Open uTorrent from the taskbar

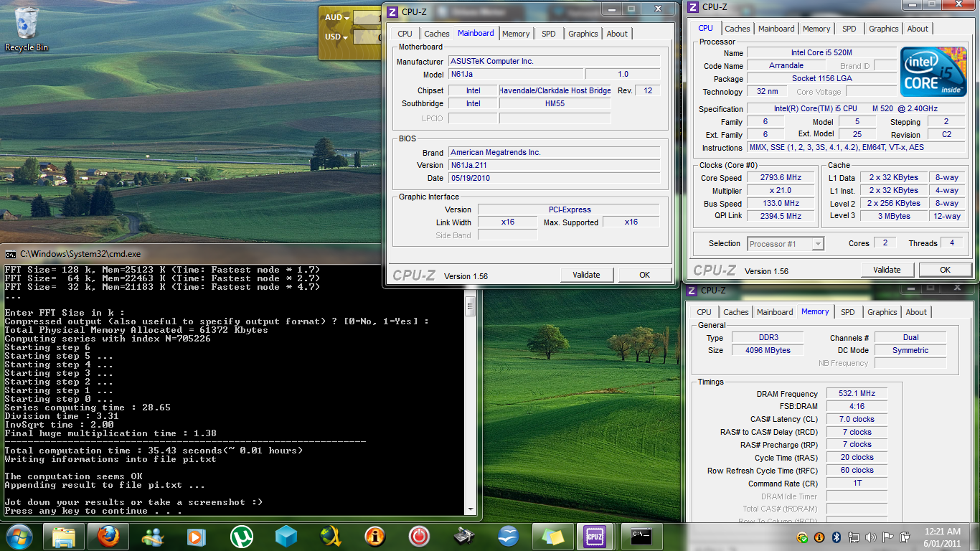(242, 537)
